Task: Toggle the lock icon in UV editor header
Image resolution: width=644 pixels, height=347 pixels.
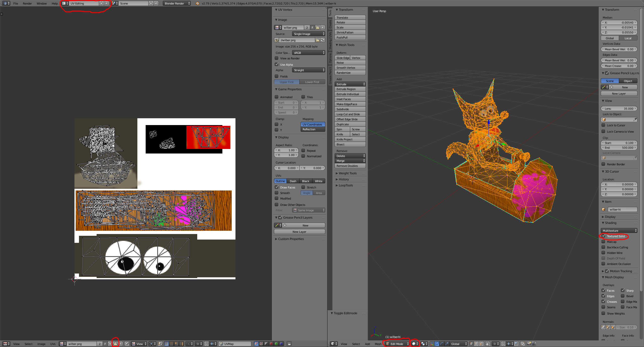Action: tap(289, 344)
